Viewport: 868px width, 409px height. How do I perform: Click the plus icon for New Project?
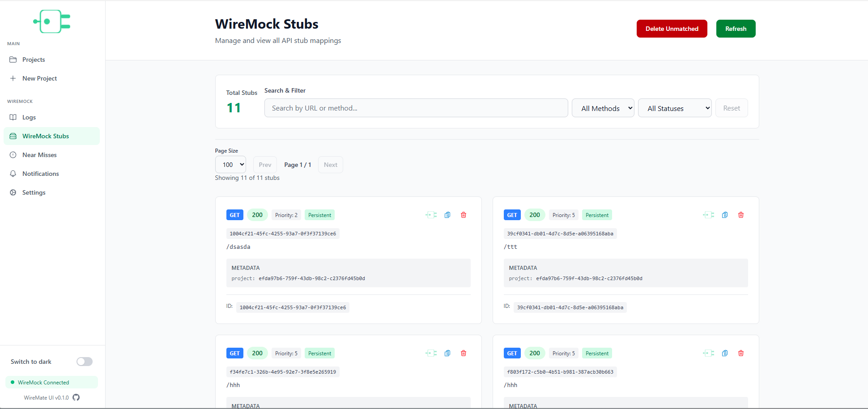tap(13, 78)
